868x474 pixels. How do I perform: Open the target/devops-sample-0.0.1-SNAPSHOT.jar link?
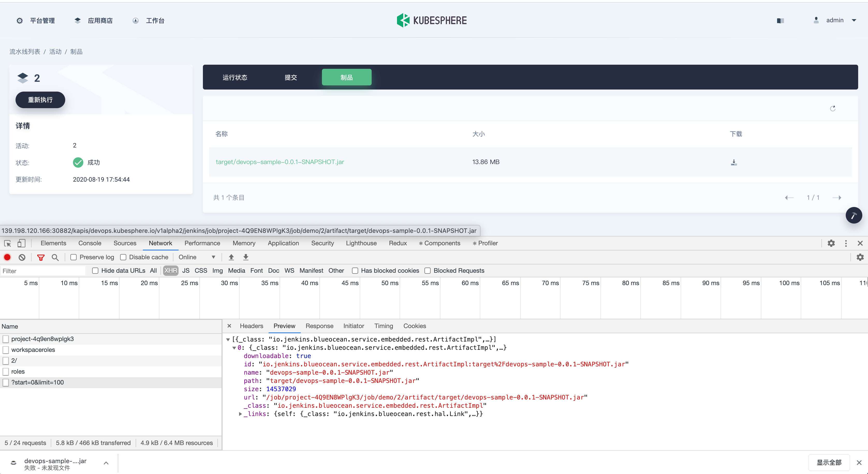pyautogui.click(x=280, y=162)
